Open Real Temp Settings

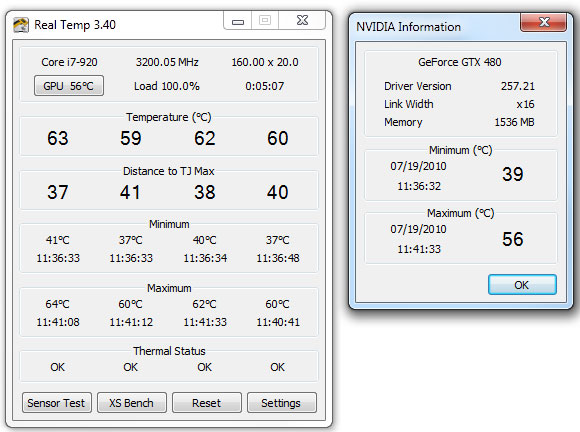click(282, 403)
